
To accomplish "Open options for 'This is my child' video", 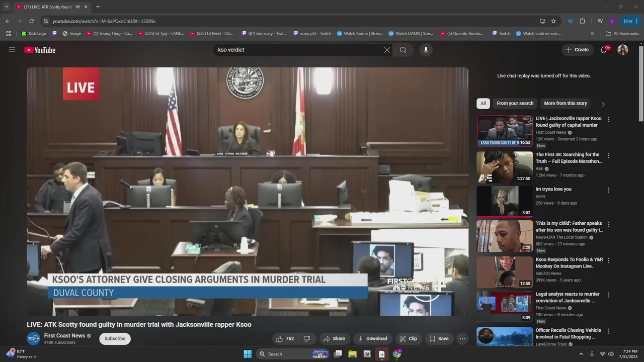I will coord(609,224).
